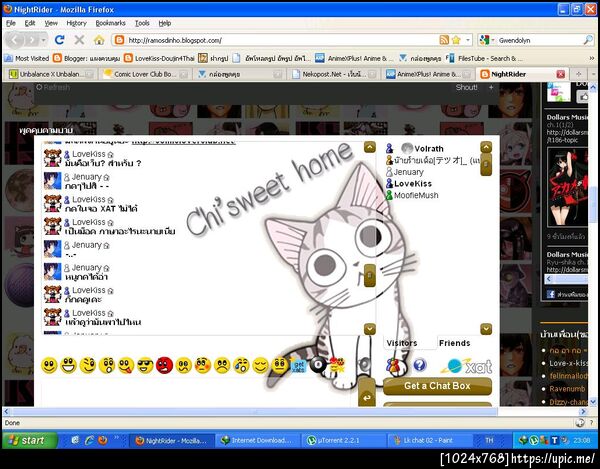Click the Refresh link above the chat
600x469 pixels.
click(x=53, y=87)
